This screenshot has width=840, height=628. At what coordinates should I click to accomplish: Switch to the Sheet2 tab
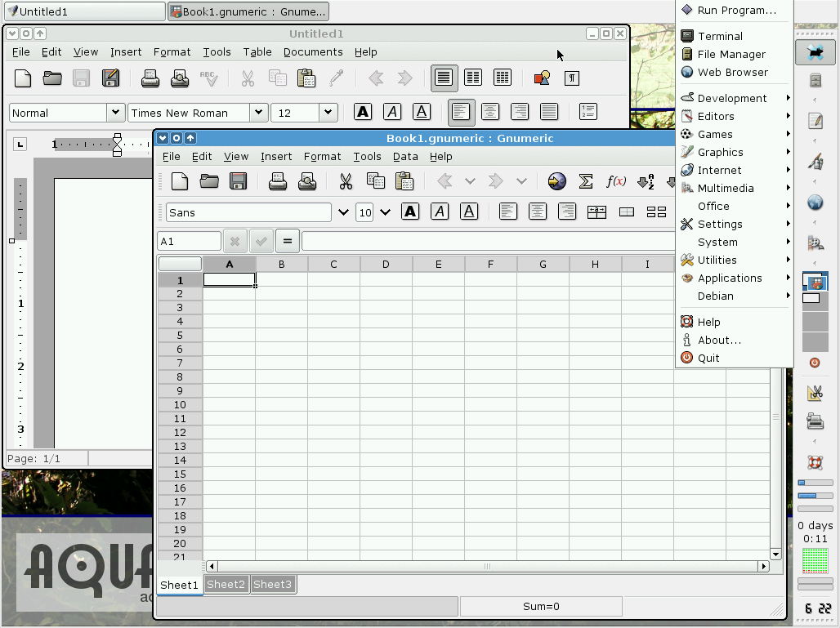pos(226,584)
